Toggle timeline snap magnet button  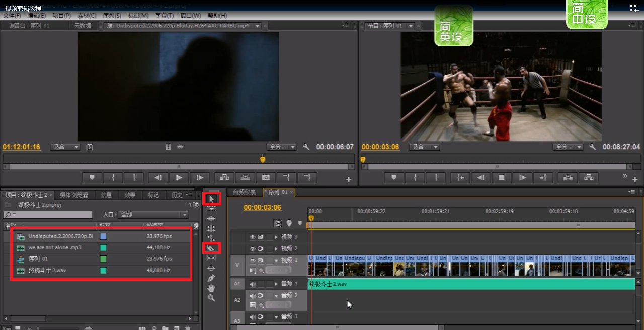[x=278, y=223]
